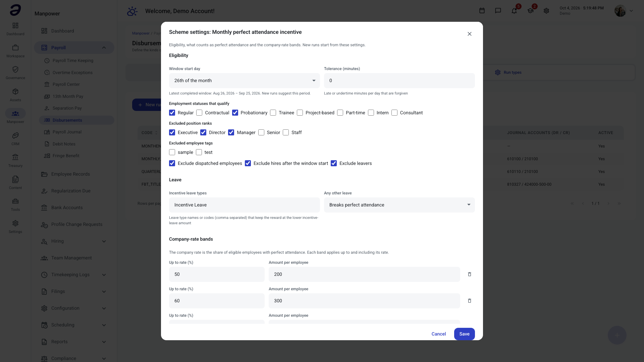
Task: Click the graduation cap learning icon
Action: point(530,11)
